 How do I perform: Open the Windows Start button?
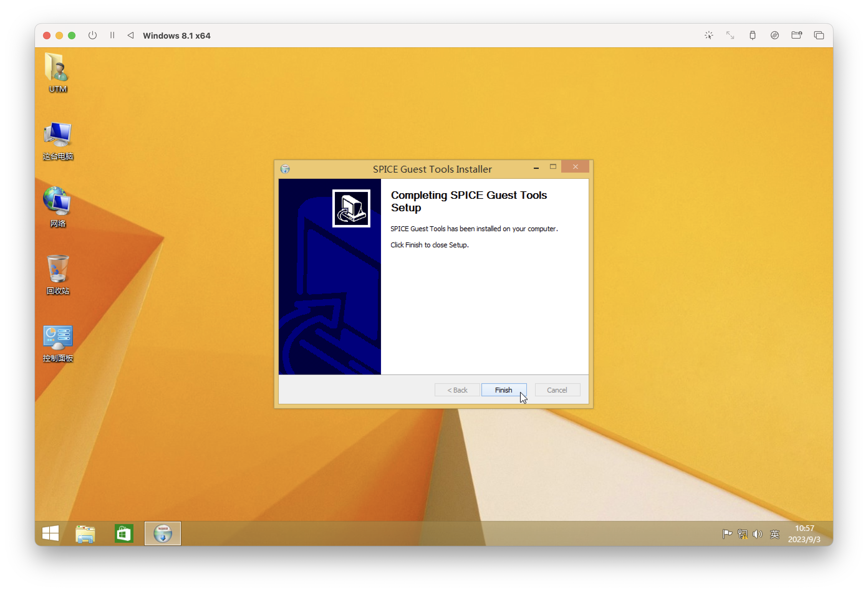[51, 533]
